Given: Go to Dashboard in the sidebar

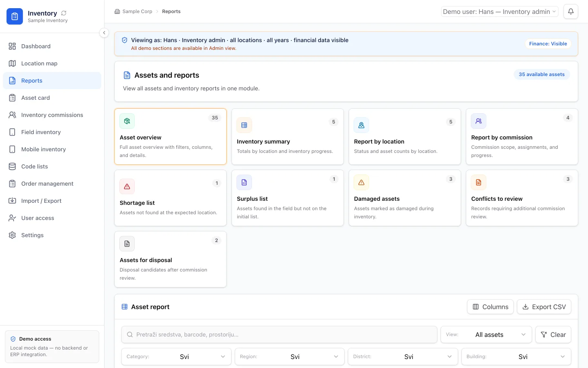Looking at the screenshot, I should (x=52, y=46).
